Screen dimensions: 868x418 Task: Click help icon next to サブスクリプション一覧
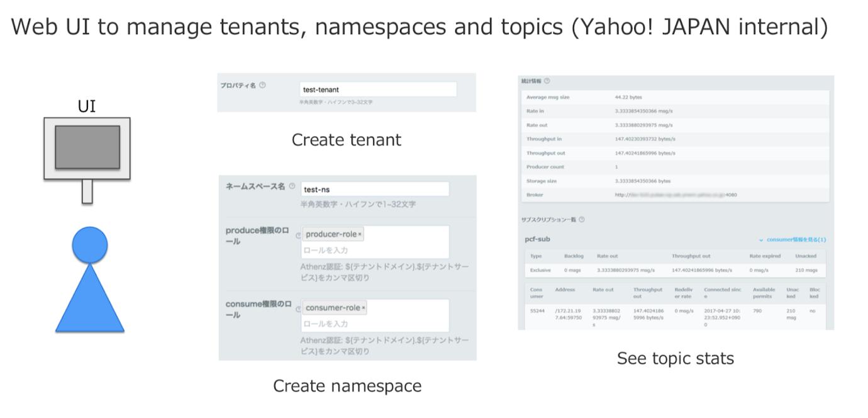tap(582, 220)
